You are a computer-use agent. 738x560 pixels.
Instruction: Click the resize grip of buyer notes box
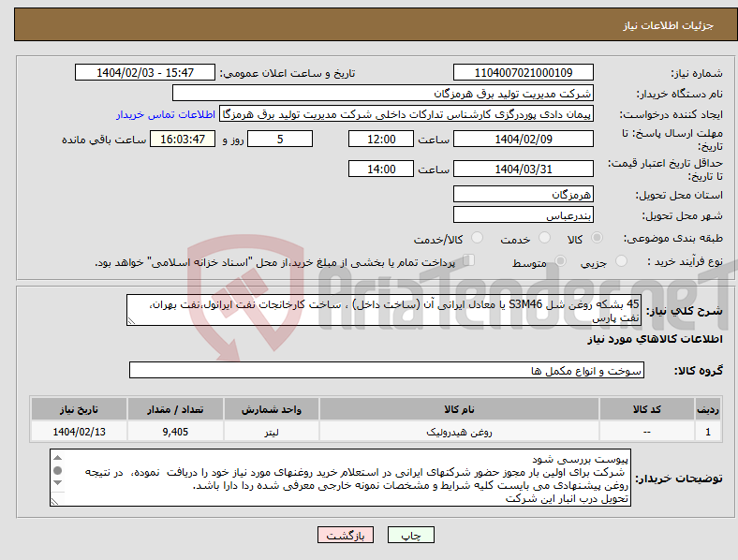(54, 502)
